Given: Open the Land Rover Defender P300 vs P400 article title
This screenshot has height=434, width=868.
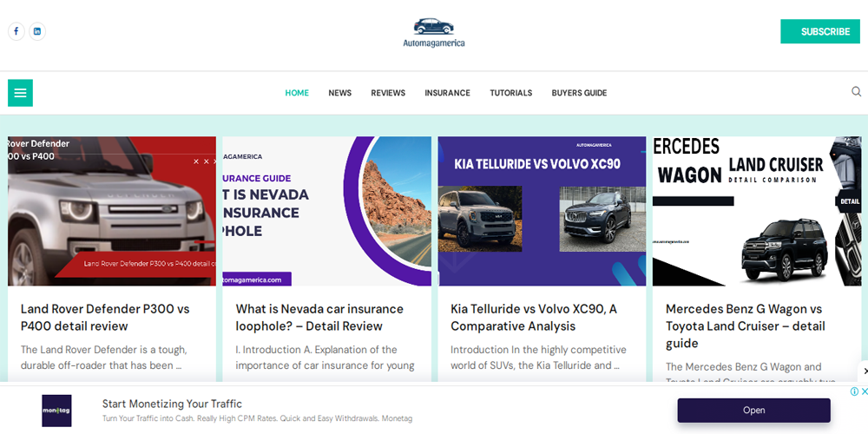Looking at the screenshot, I should 105,317.
